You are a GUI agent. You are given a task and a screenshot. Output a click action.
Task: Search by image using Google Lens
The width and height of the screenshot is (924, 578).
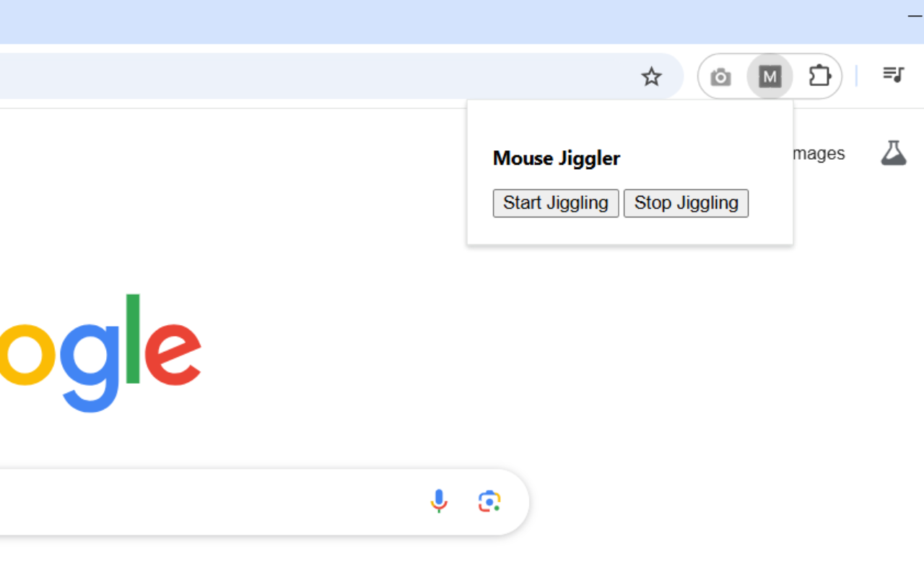(x=489, y=501)
